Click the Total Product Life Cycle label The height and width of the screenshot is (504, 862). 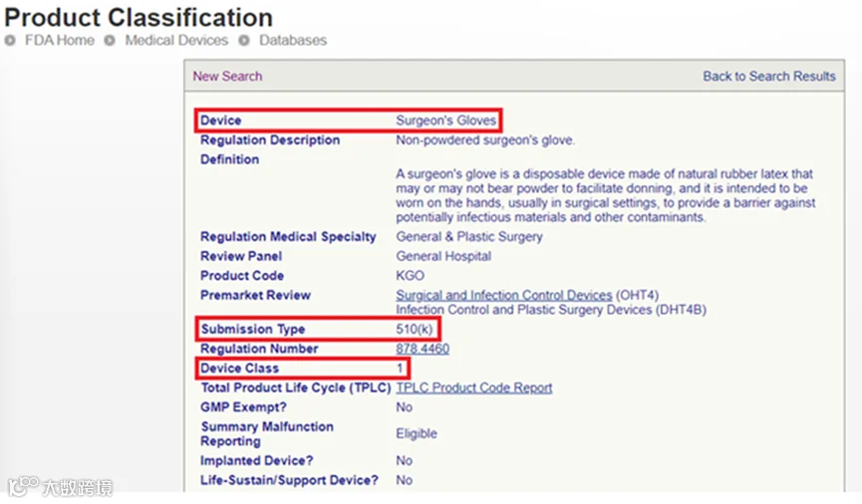pos(295,387)
